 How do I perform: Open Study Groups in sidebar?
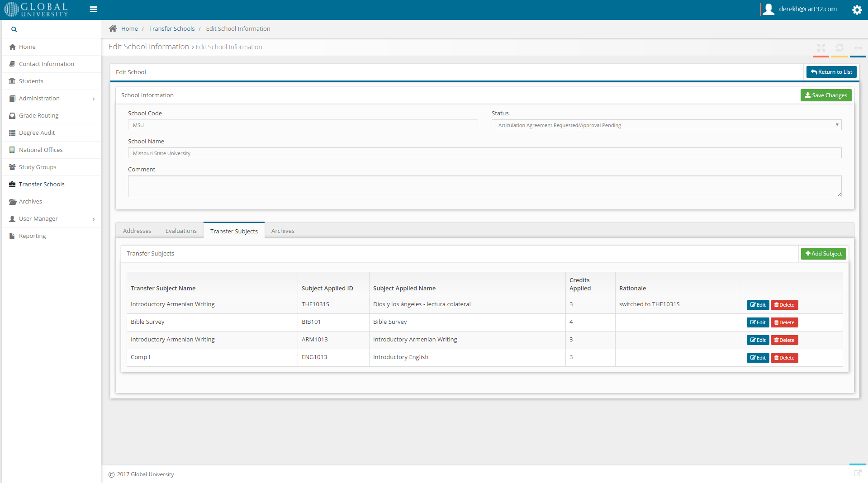click(52, 167)
